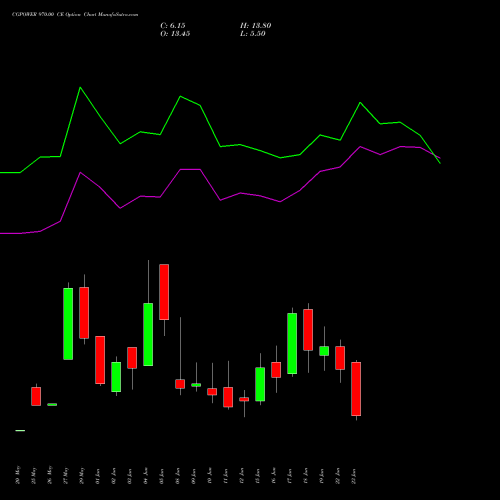Click the tall green candle for 27 May
Image resolution: width=500 pixels, height=500 pixels.
pyautogui.click(x=68, y=324)
